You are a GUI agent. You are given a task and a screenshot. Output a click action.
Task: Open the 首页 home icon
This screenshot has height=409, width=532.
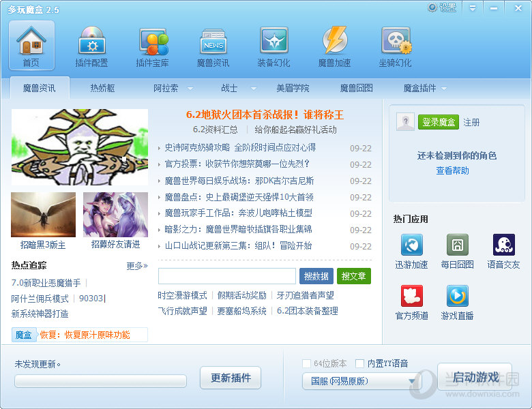31,45
